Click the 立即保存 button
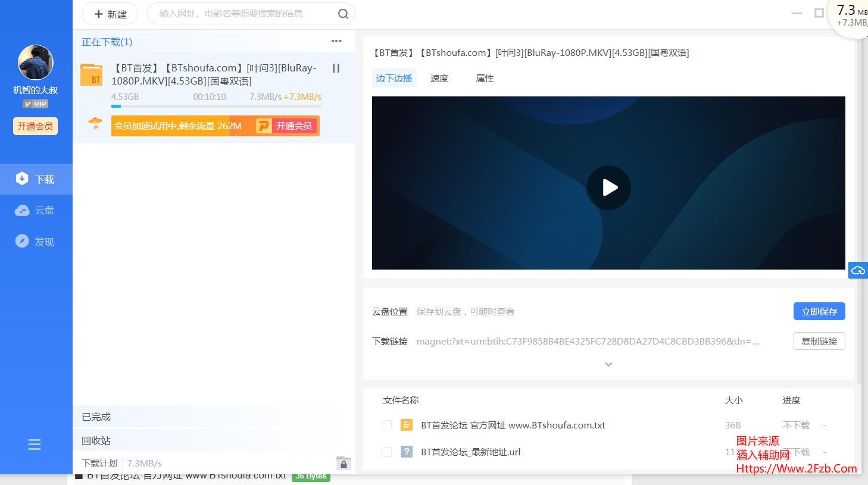 [819, 311]
